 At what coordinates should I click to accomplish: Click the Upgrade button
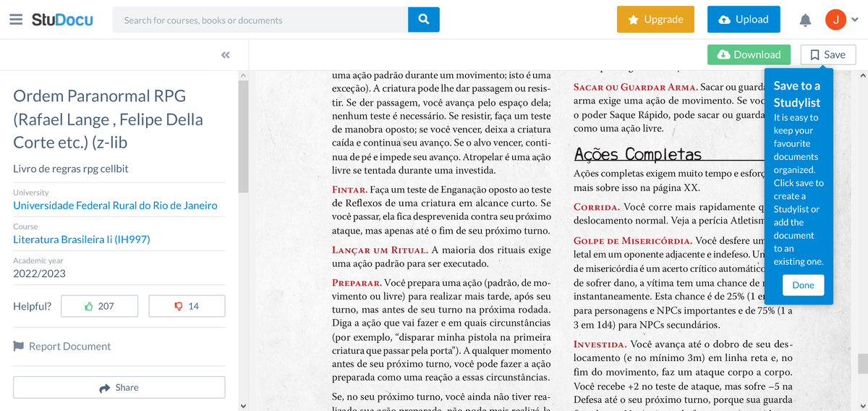pyautogui.click(x=655, y=20)
